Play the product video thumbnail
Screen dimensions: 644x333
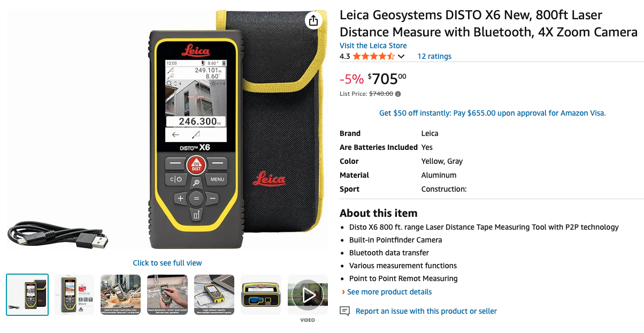(x=308, y=294)
